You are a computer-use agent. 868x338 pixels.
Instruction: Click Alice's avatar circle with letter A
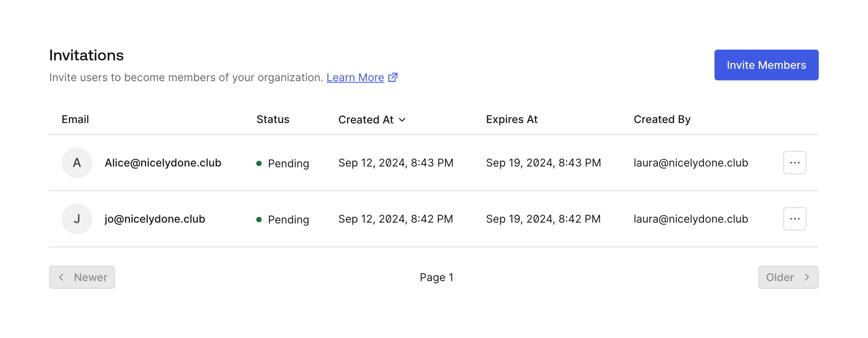point(77,163)
